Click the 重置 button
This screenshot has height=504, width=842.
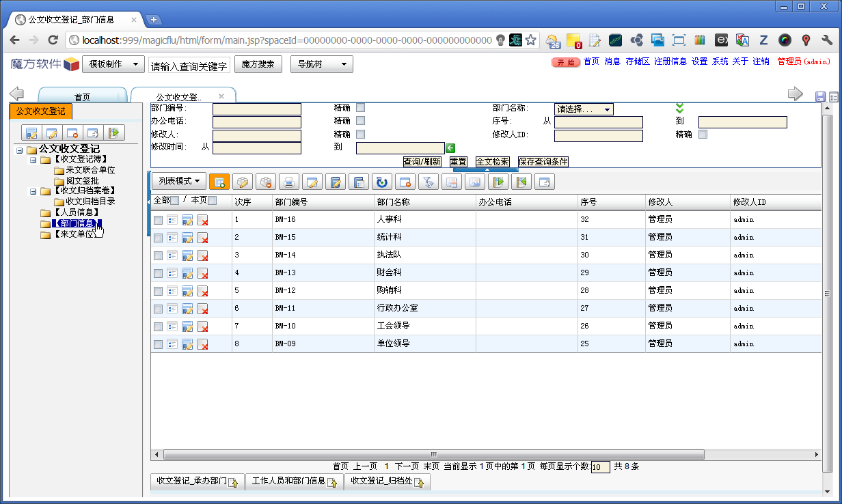(458, 162)
